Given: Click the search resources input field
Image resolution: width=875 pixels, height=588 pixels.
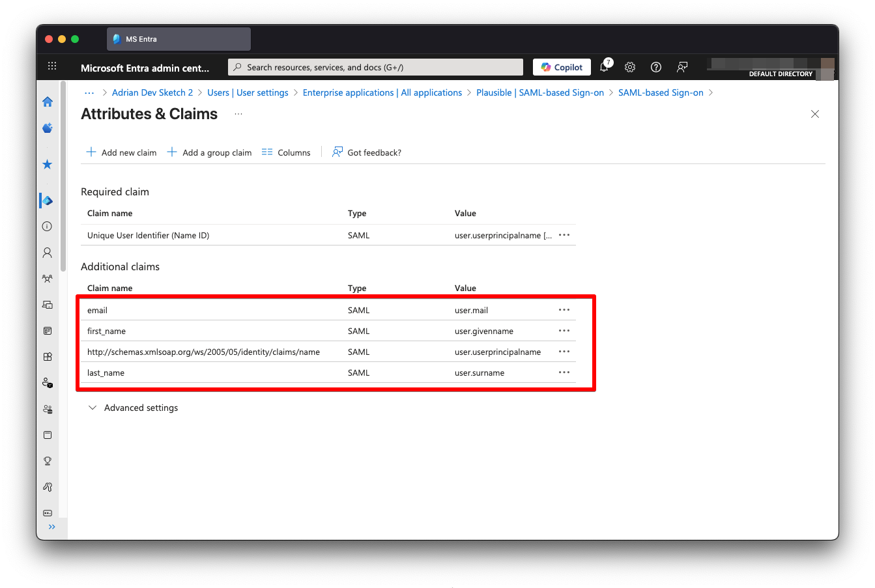Looking at the screenshot, I should 375,67.
